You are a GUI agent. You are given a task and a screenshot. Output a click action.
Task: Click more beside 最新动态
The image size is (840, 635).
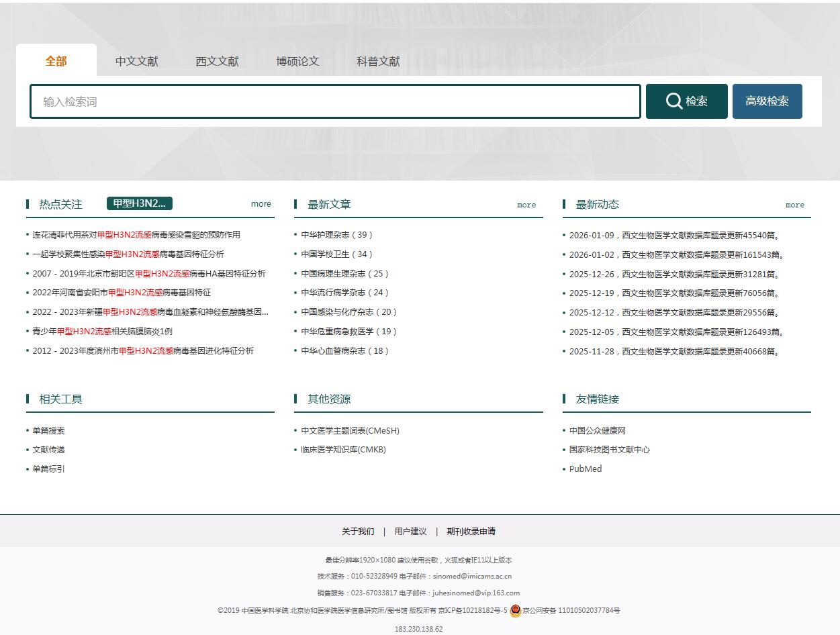pos(794,205)
